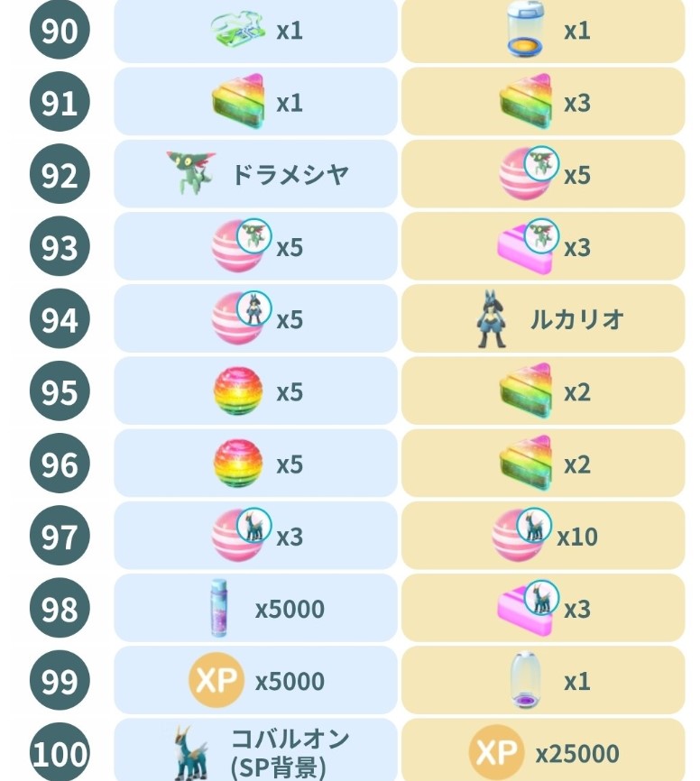Click the Lucario (ルカリオ) Pokémon icon
The width and height of the screenshot is (700, 781).
point(493,320)
